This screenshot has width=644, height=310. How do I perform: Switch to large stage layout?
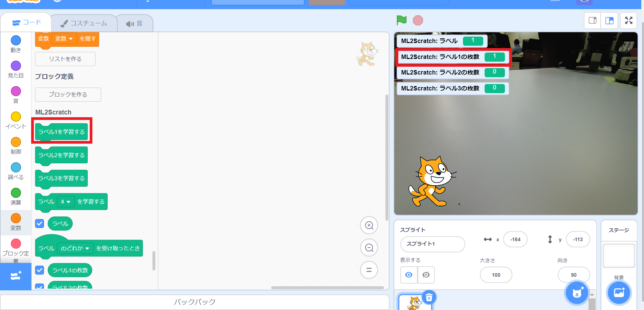click(x=609, y=21)
